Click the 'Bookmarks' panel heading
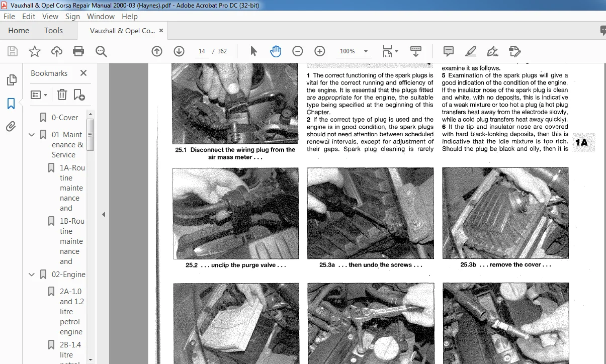Screen dimensions: 606x364 [x=49, y=73]
